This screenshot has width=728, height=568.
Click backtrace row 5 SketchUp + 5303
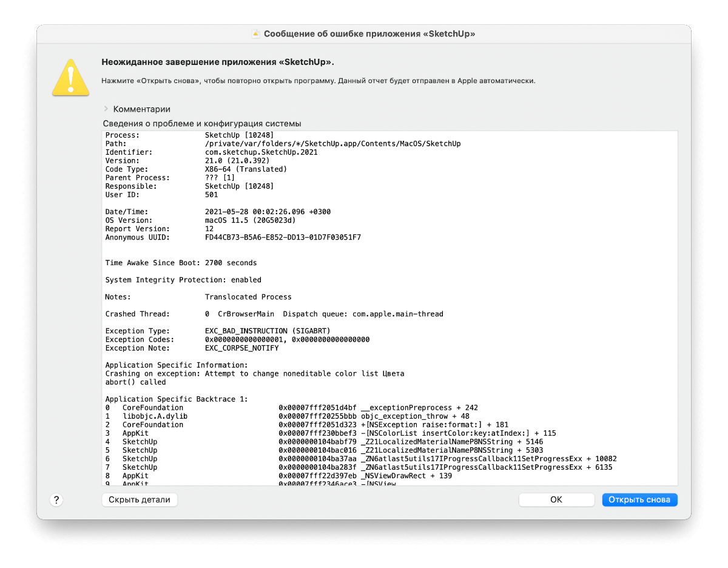coord(324,450)
